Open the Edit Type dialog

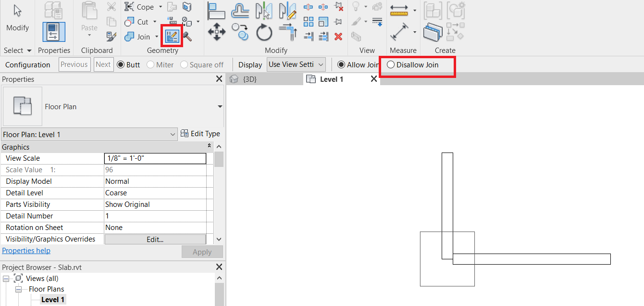201,133
